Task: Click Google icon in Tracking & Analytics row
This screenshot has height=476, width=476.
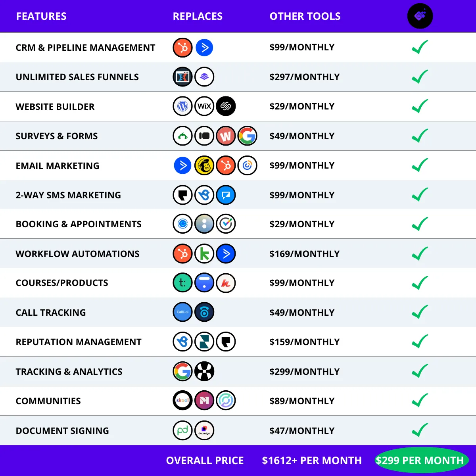Action: coord(183,371)
